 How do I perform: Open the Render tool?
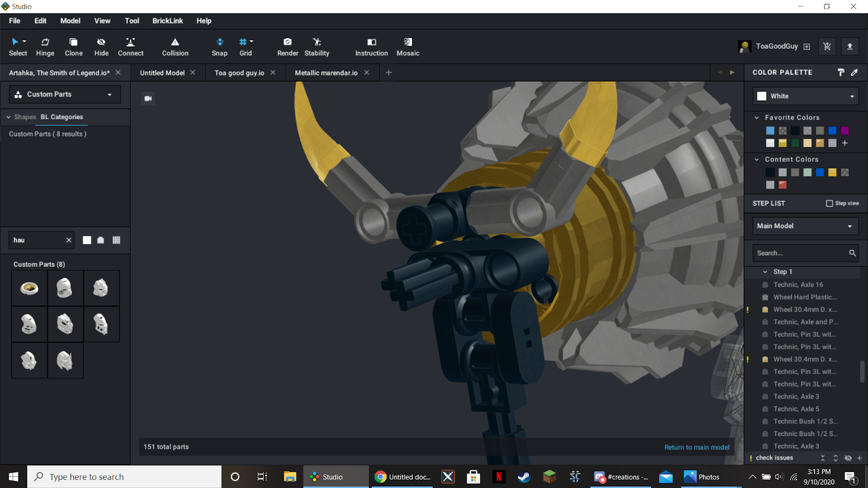[288, 47]
